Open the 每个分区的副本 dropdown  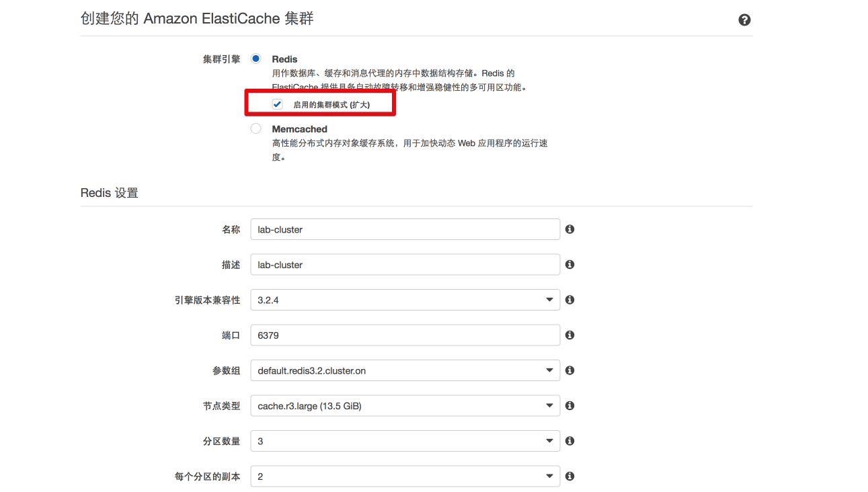[405, 476]
